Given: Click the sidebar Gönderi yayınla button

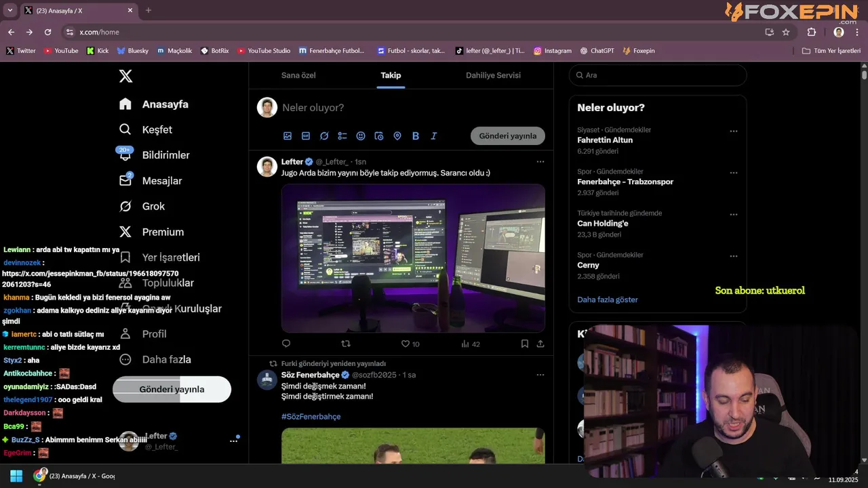Looking at the screenshot, I should pyautogui.click(x=172, y=389).
